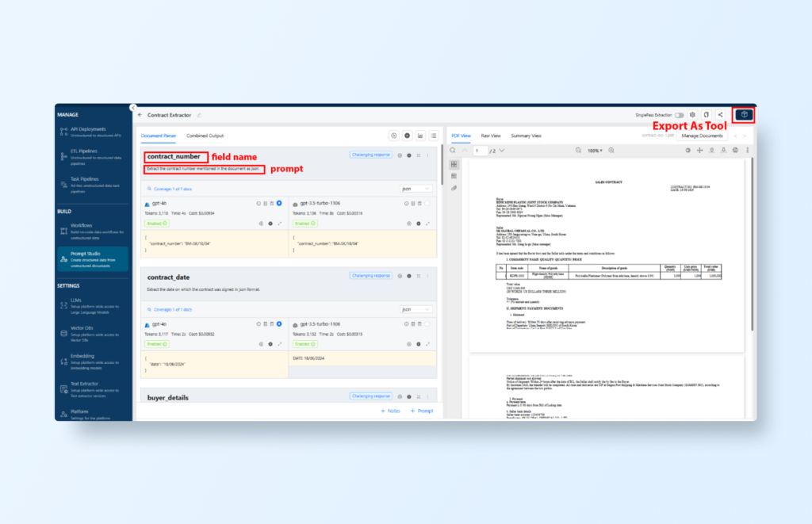
Task: Click the PDF viewer search magnifier icon
Action: point(453,150)
